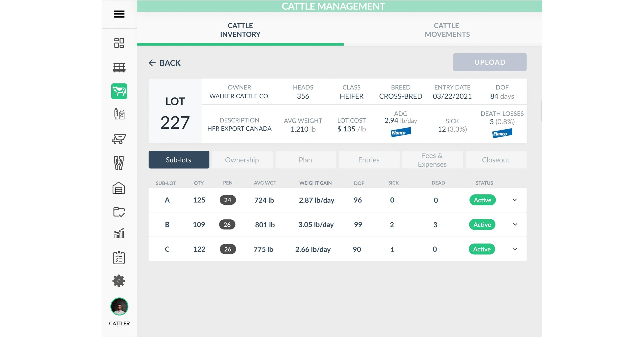Select the Closeout tab

[x=496, y=160]
